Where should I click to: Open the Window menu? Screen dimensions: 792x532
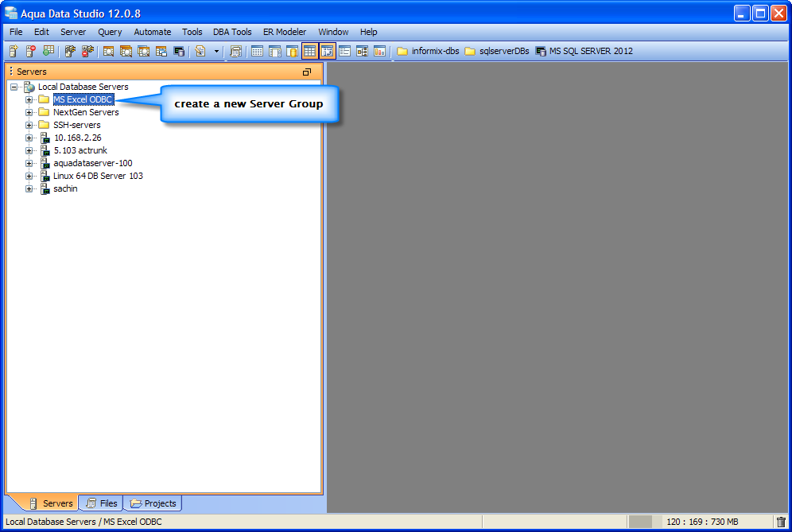coord(333,32)
